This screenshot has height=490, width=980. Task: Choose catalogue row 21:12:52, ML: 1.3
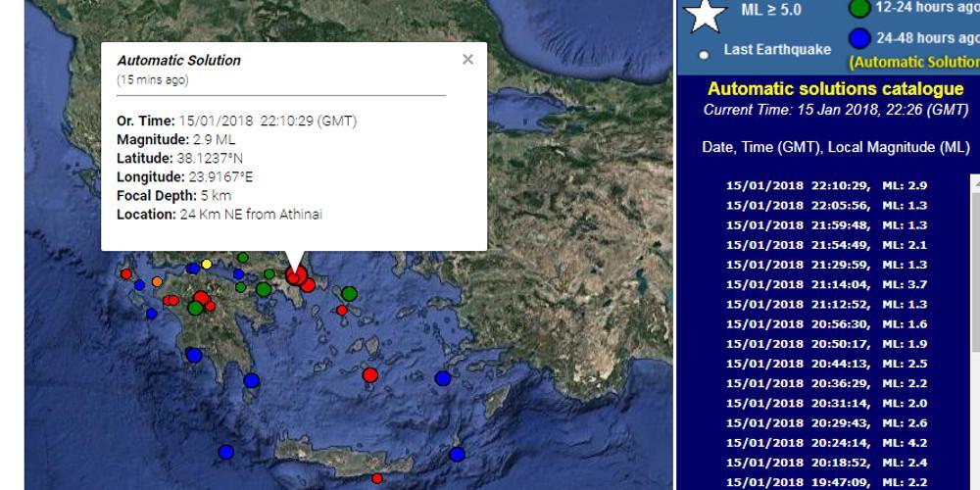(826, 305)
